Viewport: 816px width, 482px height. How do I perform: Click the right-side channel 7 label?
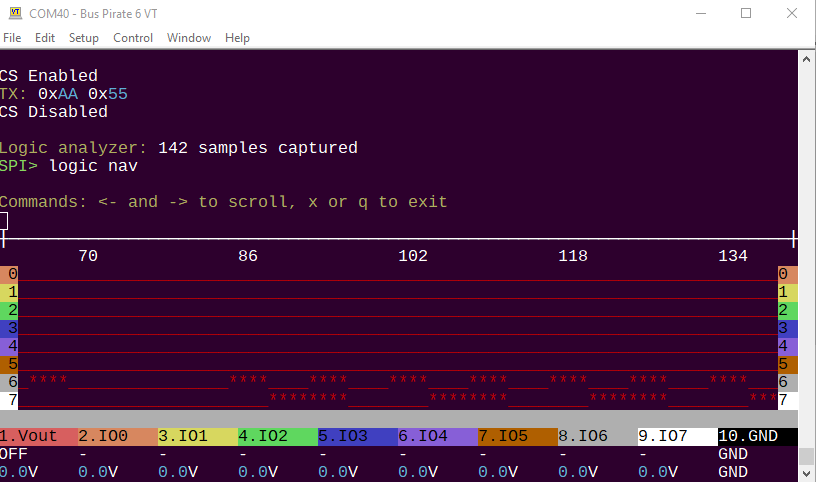(x=787, y=400)
